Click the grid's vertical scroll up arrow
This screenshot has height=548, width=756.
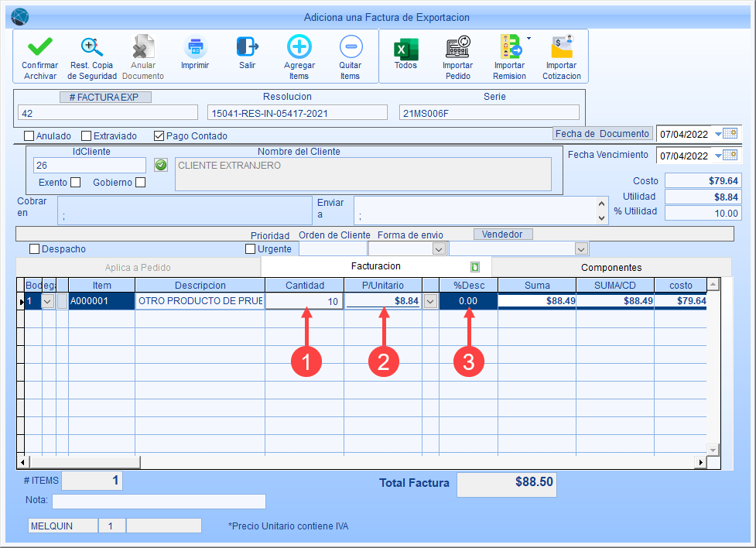point(713,285)
